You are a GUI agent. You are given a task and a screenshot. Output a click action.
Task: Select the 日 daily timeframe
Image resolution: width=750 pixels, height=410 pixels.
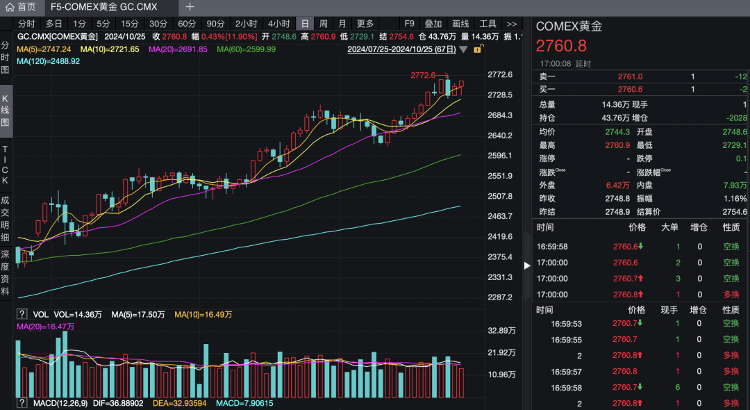click(x=305, y=23)
